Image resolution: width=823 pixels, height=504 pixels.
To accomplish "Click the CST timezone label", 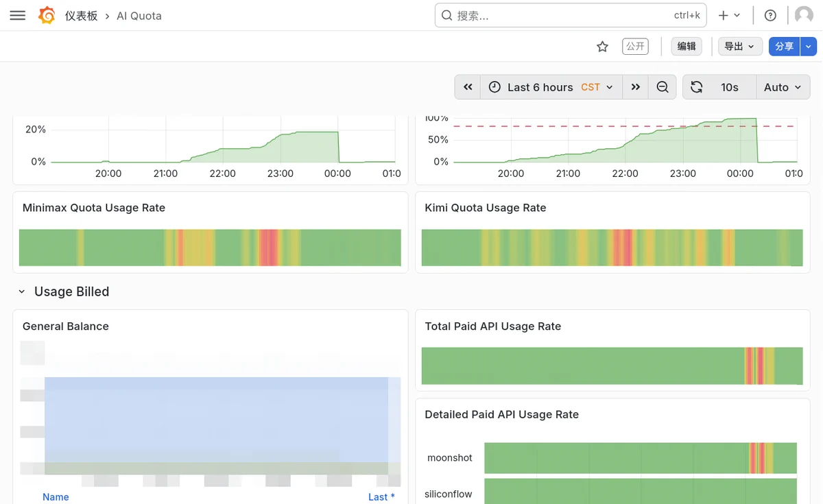I will (591, 87).
